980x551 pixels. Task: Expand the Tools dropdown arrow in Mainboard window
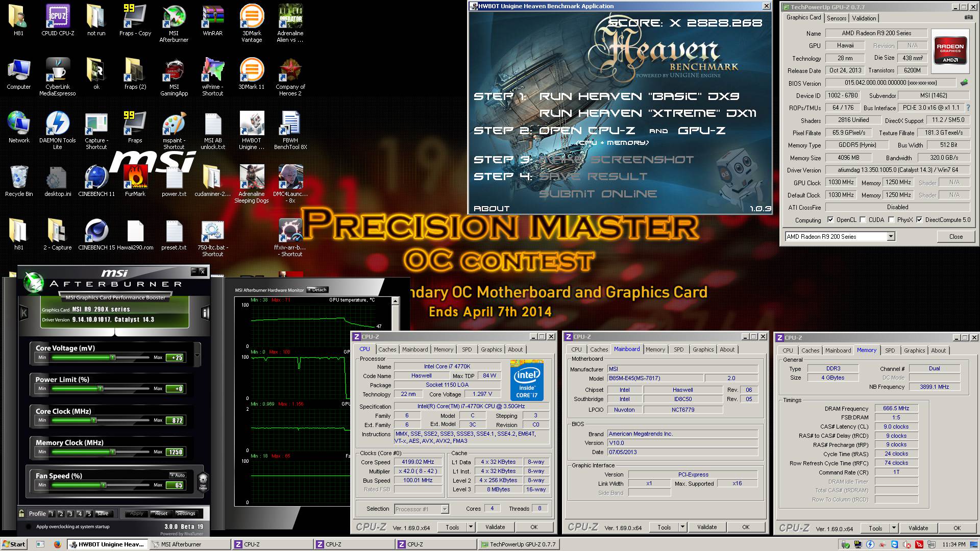[x=682, y=527]
